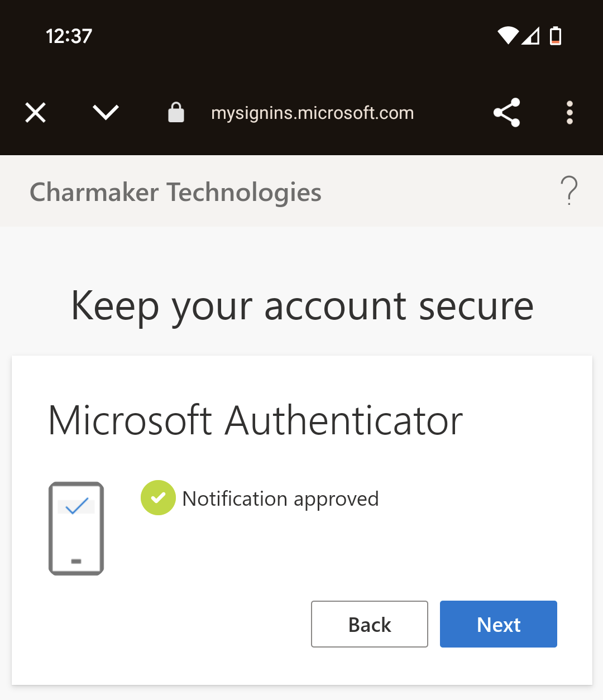This screenshot has width=603, height=700.
Task: Click the blue Next button
Action: (499, 624)
